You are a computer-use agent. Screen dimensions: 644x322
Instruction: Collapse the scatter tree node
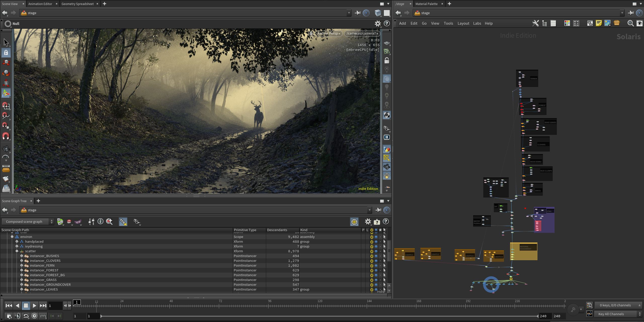point(17,251)
